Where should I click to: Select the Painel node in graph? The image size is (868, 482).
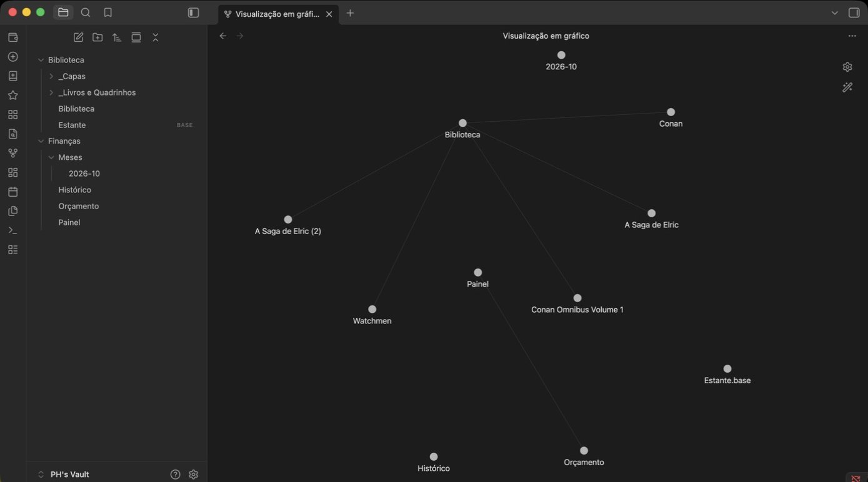click(477, 272)
